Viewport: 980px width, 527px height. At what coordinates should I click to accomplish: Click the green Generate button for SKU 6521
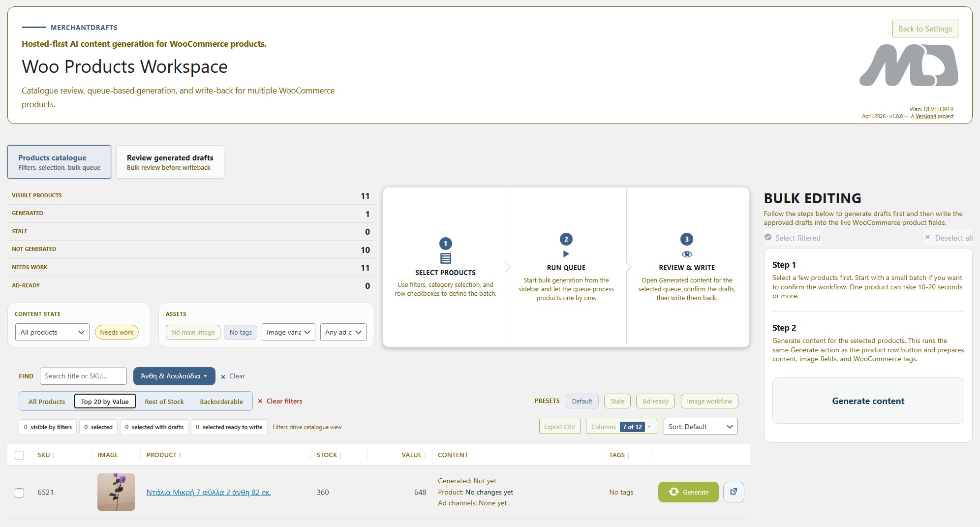coord(688,492)
